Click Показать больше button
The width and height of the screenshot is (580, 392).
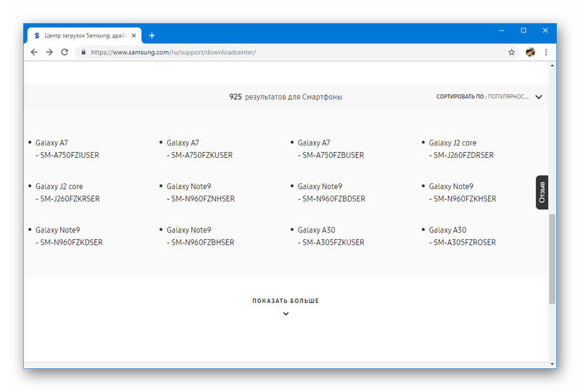pos(286,301)
